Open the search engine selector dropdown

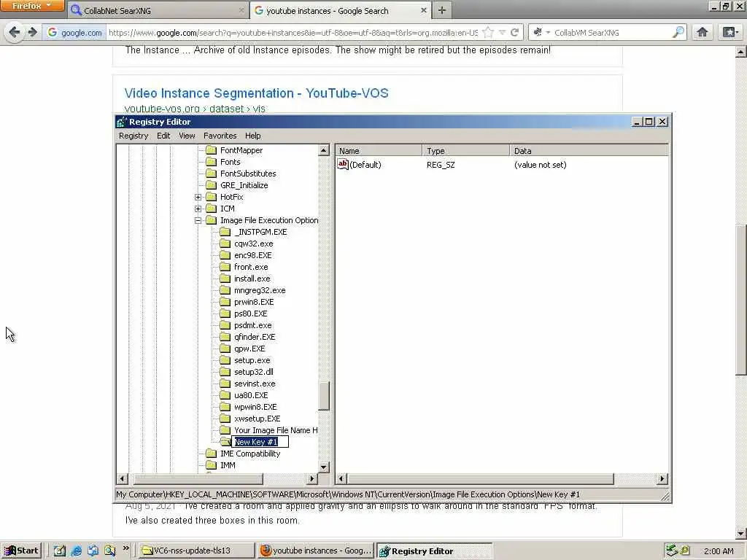coord(541,32)
